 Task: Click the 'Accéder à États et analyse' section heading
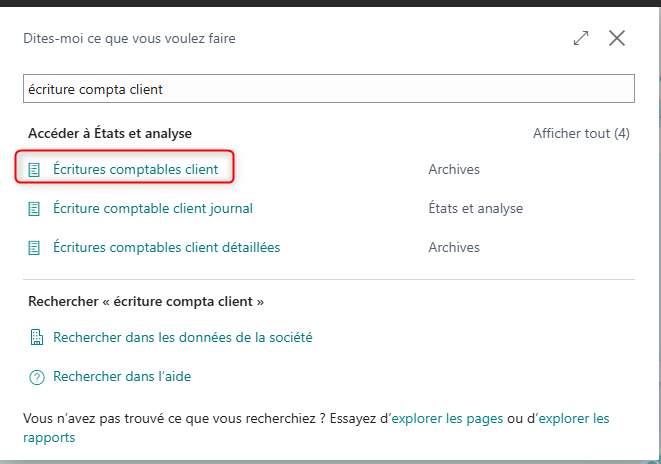coord(110,133)
